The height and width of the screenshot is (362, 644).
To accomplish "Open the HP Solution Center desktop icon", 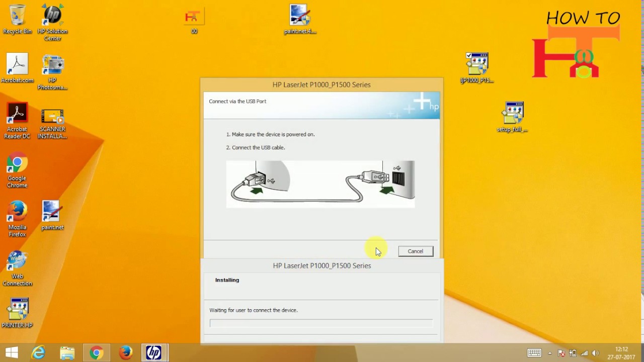I will [52, 23].
